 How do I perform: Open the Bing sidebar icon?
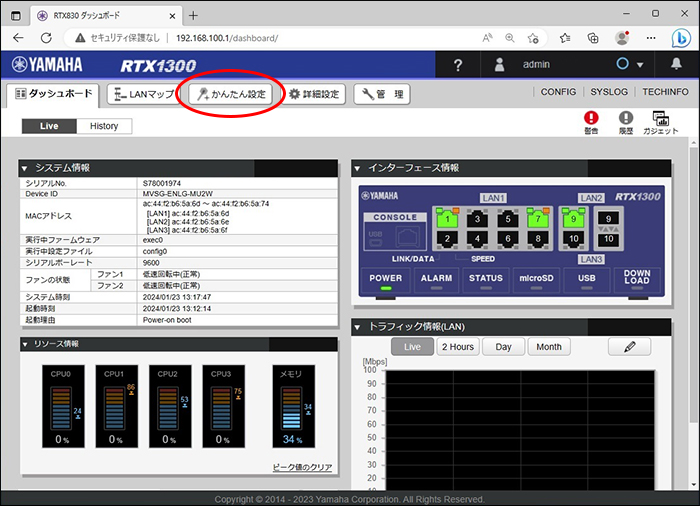(681, 38)
